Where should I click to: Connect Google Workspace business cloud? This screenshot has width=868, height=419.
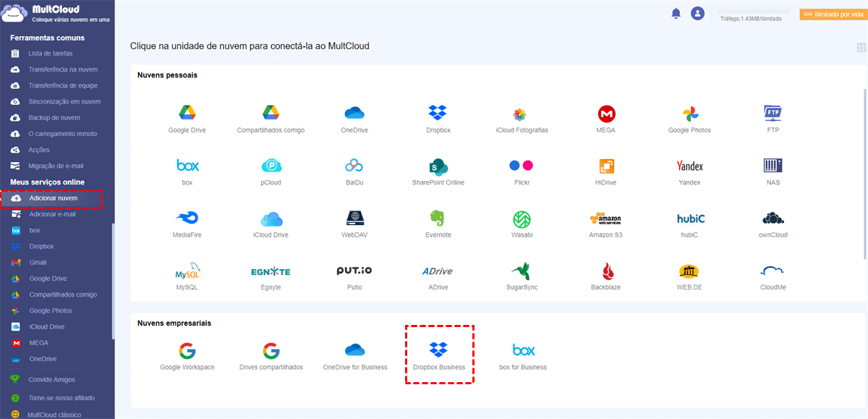point(187,351)
